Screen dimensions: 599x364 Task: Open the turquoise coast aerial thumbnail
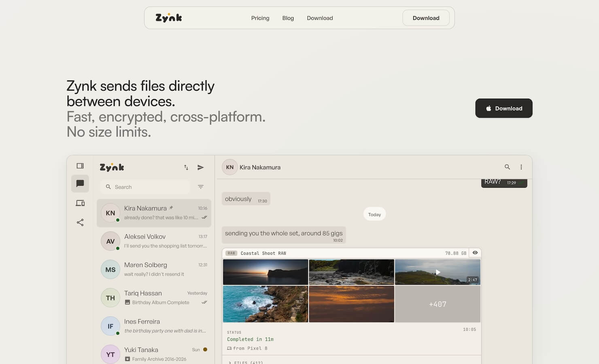click(x=266, y=304)
